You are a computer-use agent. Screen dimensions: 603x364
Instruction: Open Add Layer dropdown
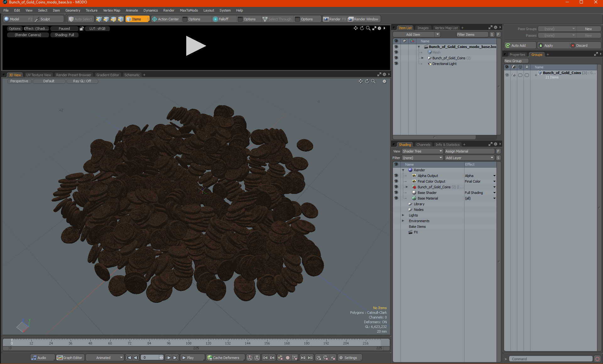point(470,158)
